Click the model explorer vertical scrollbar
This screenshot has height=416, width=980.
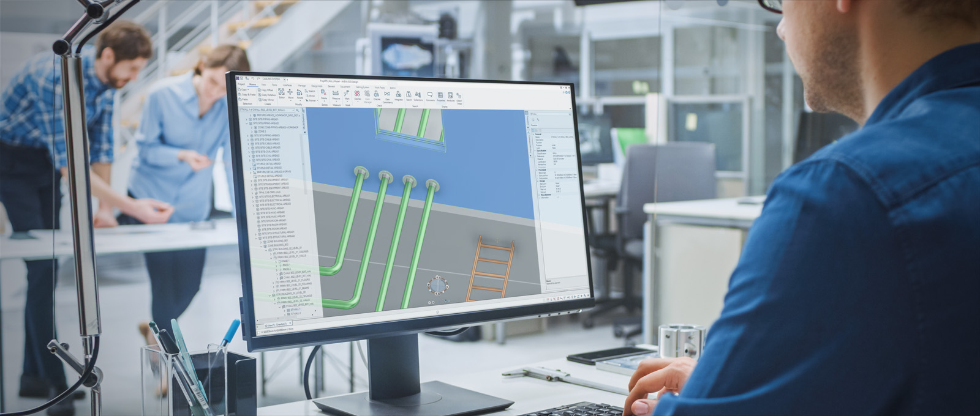coord(304,165)
